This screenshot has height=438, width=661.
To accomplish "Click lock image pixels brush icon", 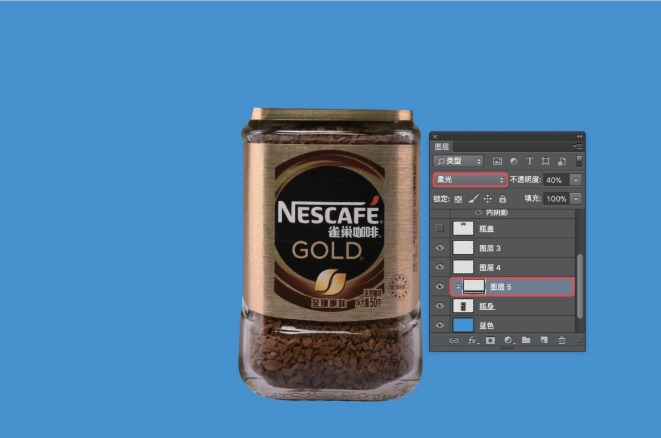I will [473, 199].
